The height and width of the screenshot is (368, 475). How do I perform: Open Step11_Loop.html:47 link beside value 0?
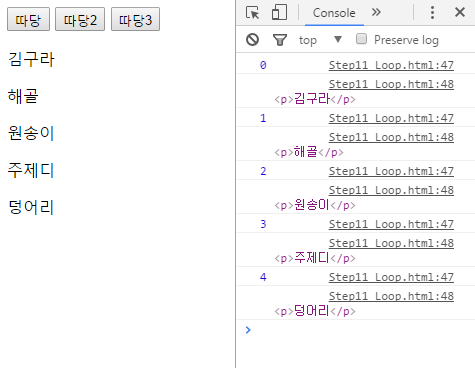(x=391, y=65)
